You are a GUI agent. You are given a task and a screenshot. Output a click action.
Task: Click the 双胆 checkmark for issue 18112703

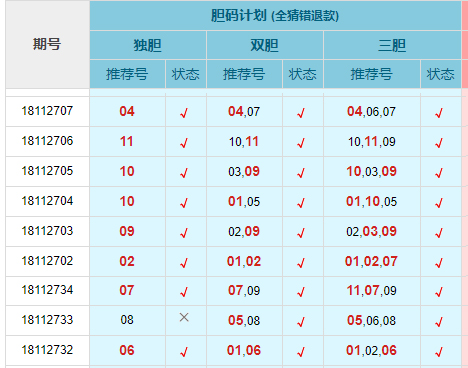tap(301, 233)
